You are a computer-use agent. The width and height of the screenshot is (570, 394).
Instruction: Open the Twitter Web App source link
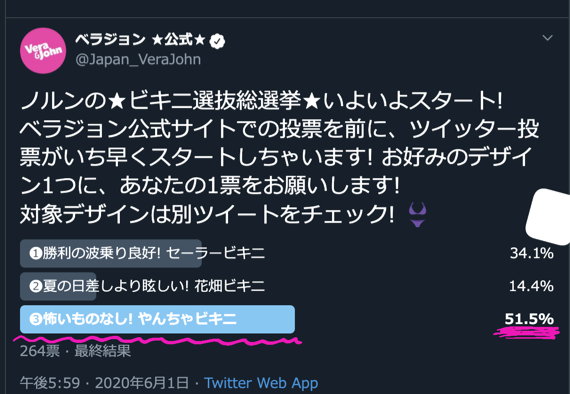[261, 383]
